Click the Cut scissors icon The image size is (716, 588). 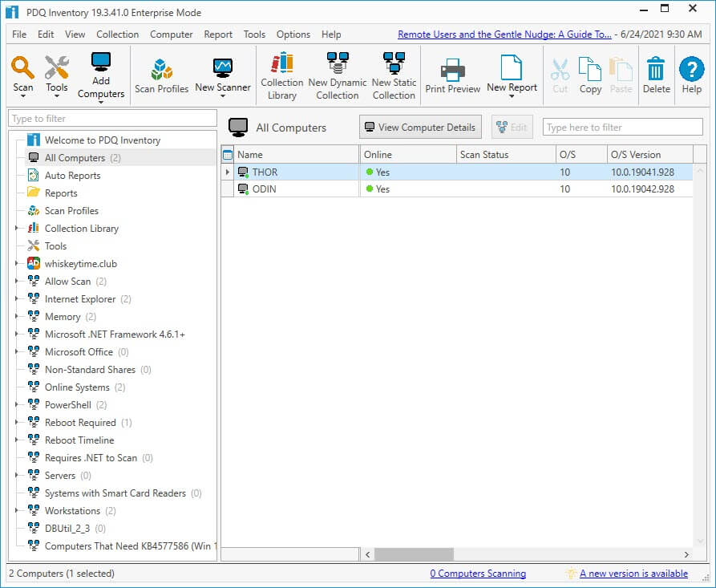[560, 70]
